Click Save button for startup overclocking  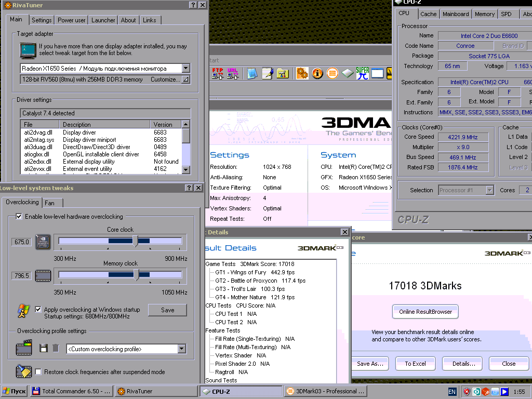(168, 310)
